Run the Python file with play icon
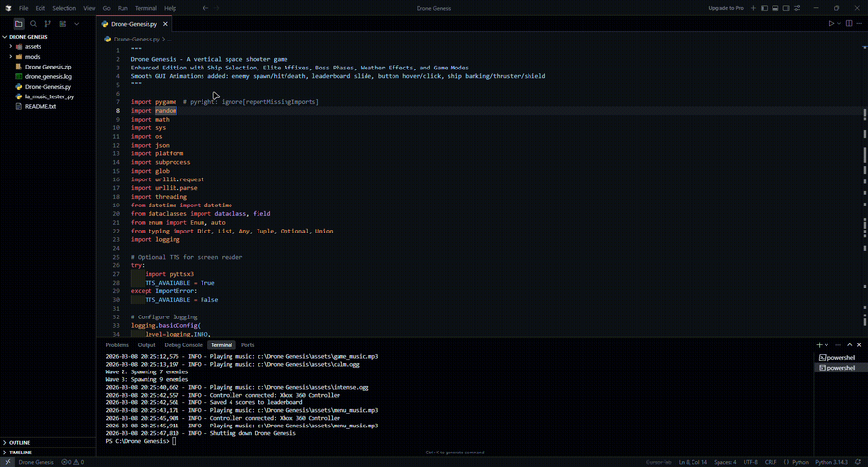 point(831,24)
